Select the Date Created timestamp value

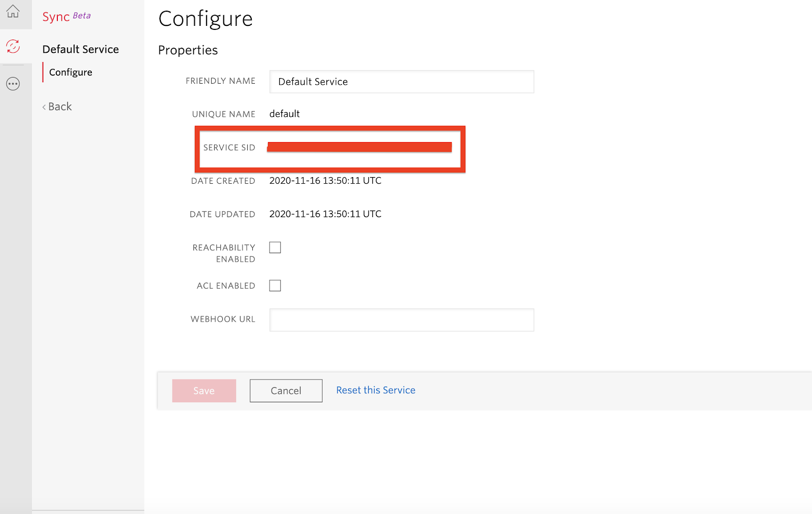pos(325,181)
